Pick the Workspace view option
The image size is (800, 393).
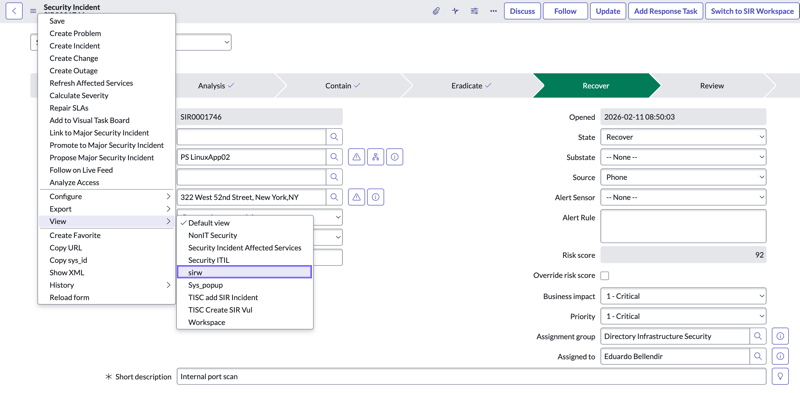(244, 322)
